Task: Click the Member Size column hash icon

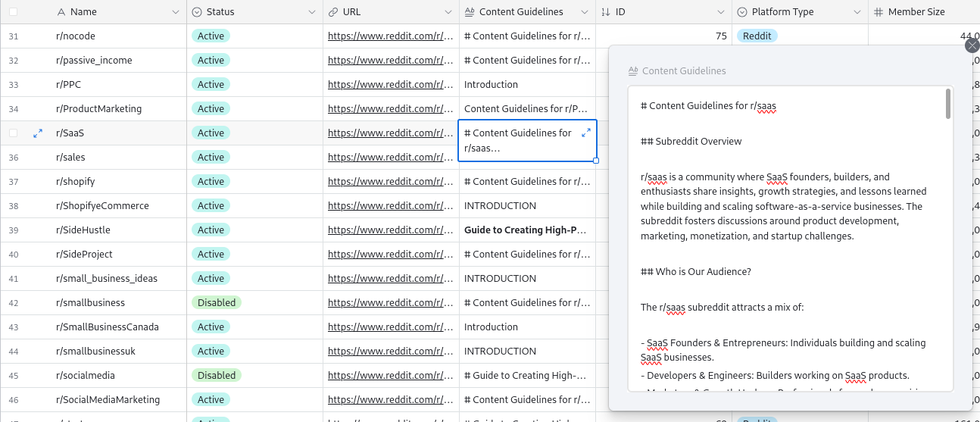Action: point(879,12)
